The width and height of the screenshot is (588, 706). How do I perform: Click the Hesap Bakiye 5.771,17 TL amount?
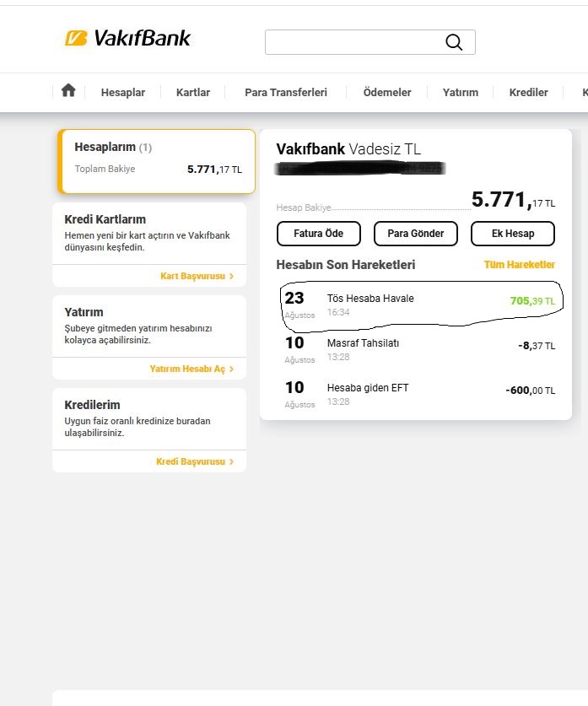(513, 199)
